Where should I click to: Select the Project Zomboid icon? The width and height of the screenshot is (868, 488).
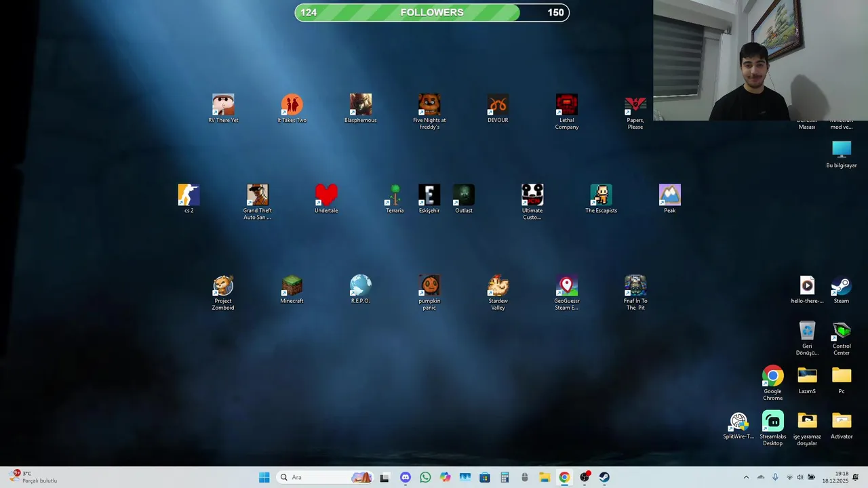(223, 293)
